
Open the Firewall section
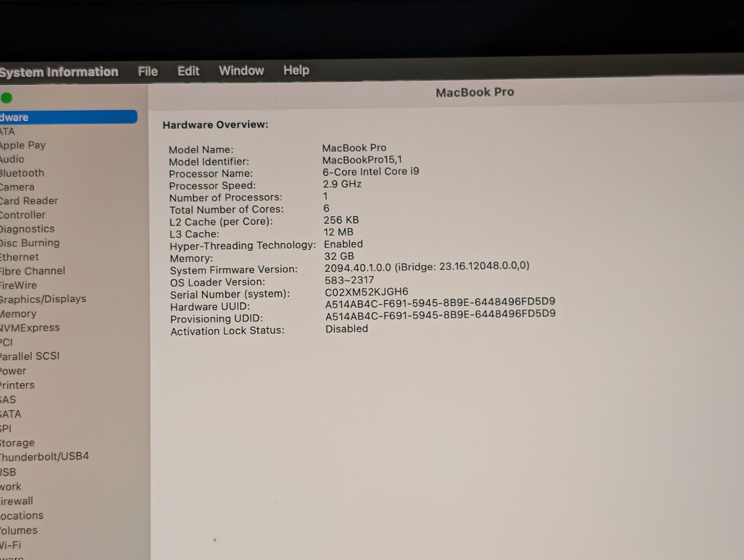pos(16,501)
